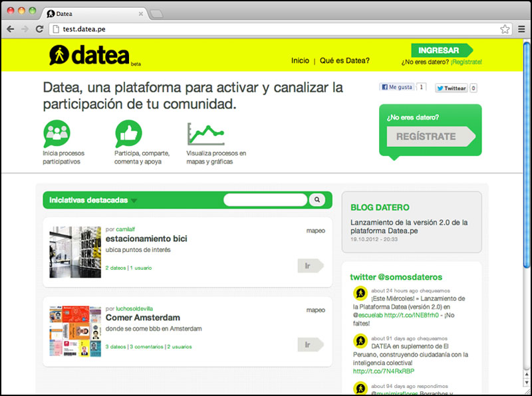Click the Datea logo

90,55
